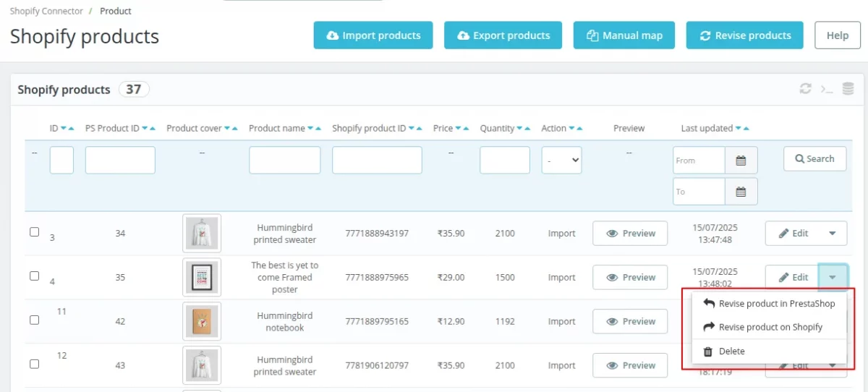The image size is (868, 392).
Task: Open the Hummingbird notebook cover thumbnail
Action: 202,322
